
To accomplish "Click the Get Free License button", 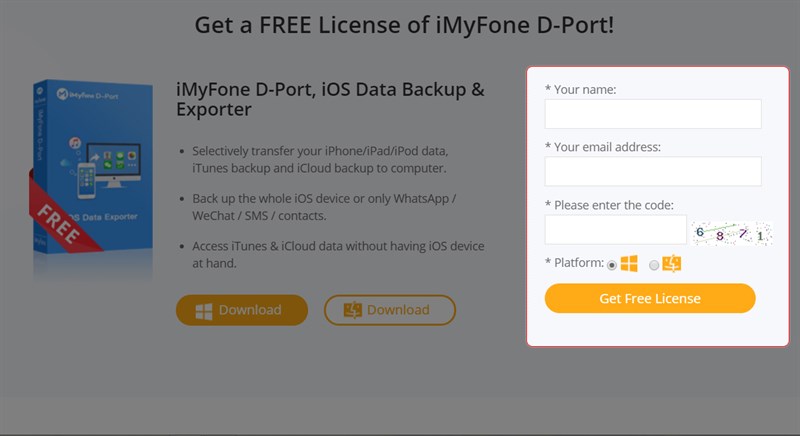I will 650,298.
